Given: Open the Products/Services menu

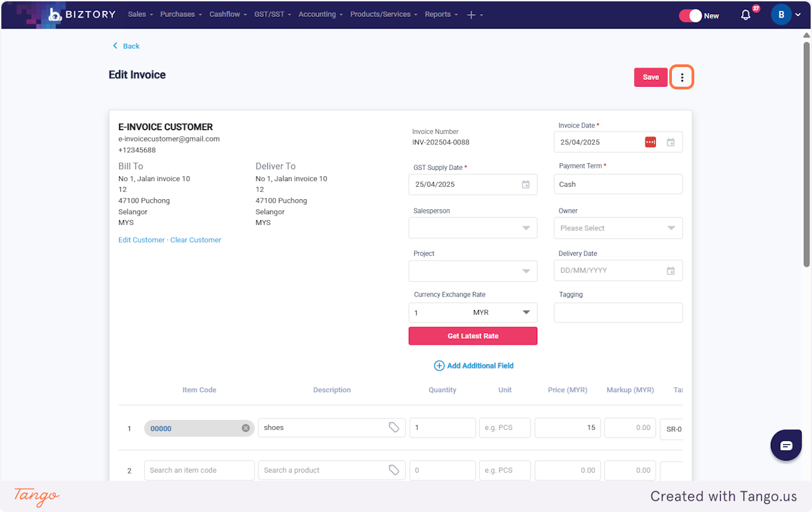Looking at the screenshot, I should click(384, 14).
